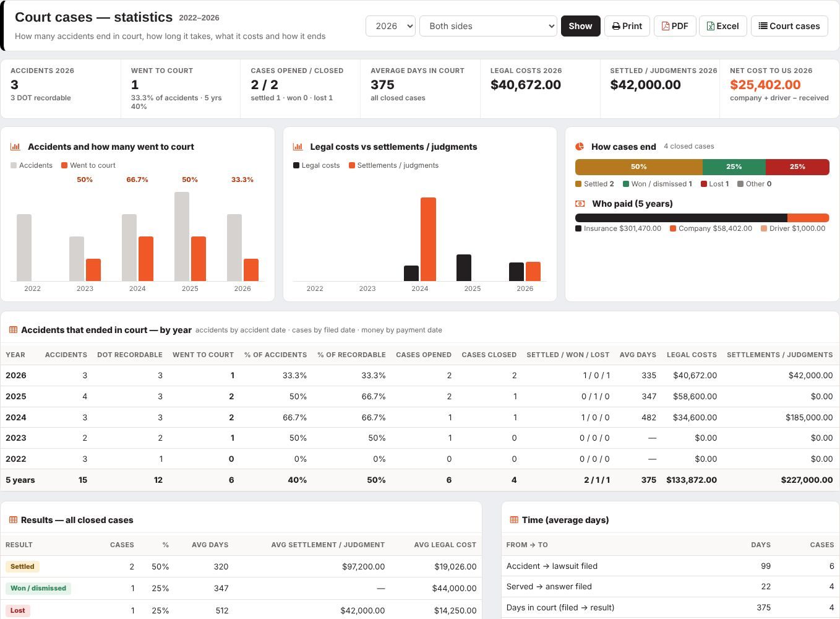Click the 2024 Settlements bar in chart
Viewport: 840px width, 619px height.
tap(428, 240)
